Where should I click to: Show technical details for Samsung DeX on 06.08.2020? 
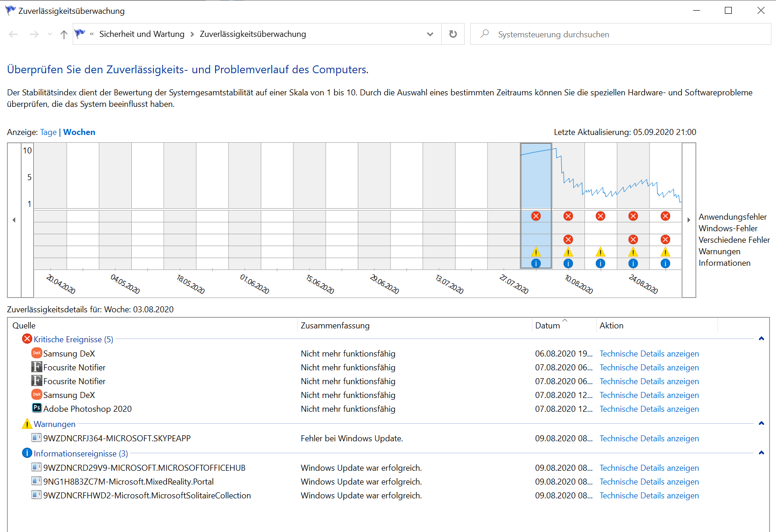click(x=649, y=354)
